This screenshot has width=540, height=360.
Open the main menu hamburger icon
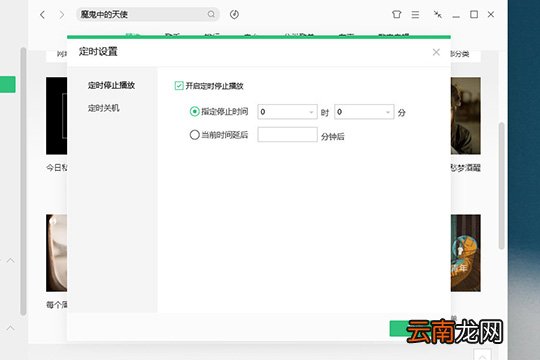click(415, 14)
